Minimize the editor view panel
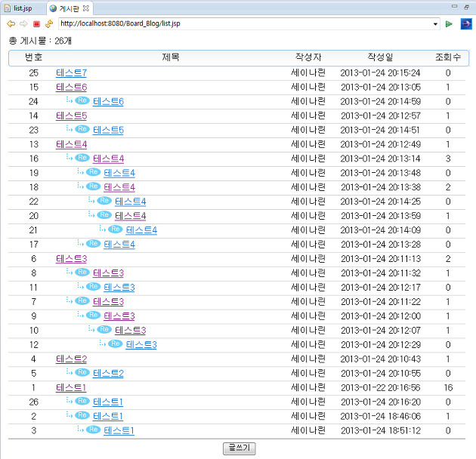The image size is (476, 459). click(x=454, y=6)
